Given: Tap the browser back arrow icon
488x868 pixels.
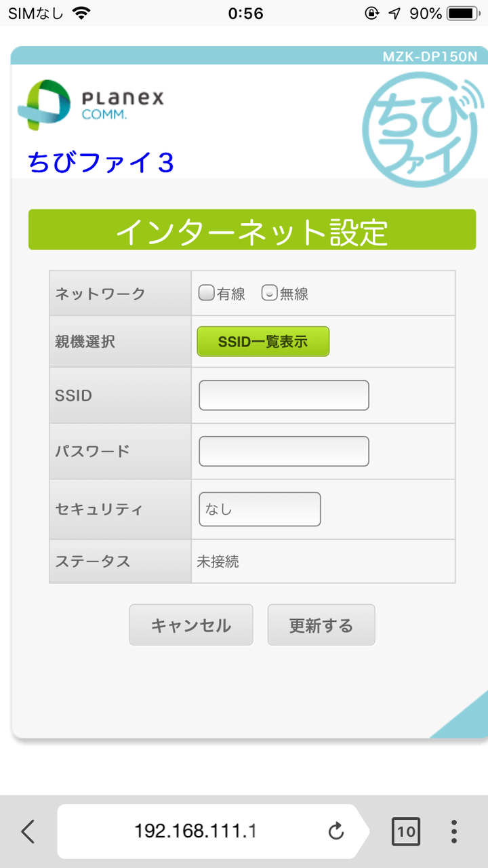Looking at the screenshot, I should 28,831.
